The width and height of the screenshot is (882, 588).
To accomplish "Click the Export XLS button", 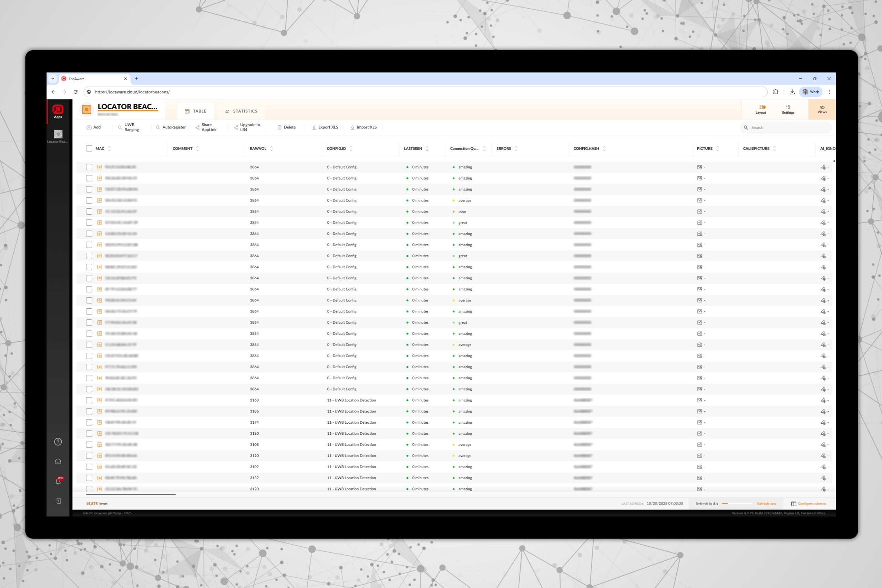I will (x=325, y=127).
